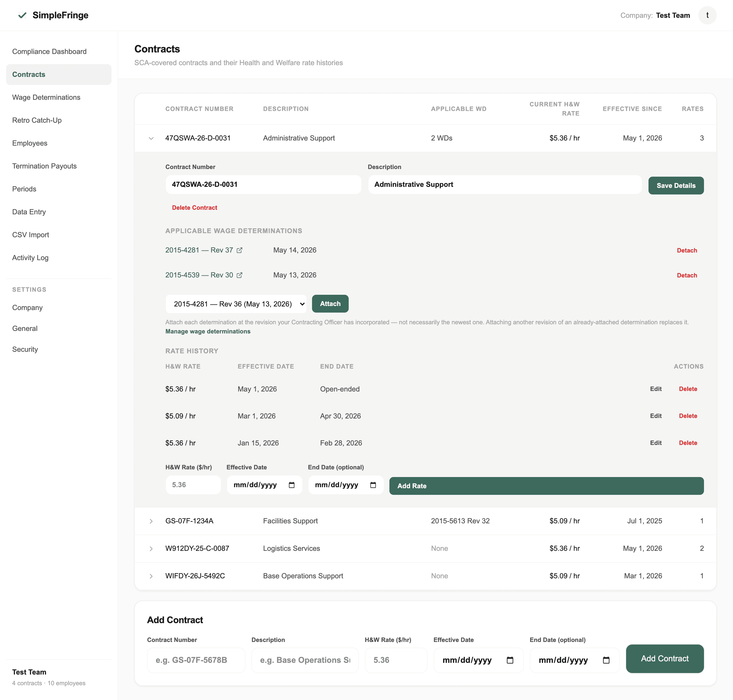The height and width of the screenshot is (700, 733).
Task: Click new Contract Number field in Add Contract
Action: click(x=196, y=660)
